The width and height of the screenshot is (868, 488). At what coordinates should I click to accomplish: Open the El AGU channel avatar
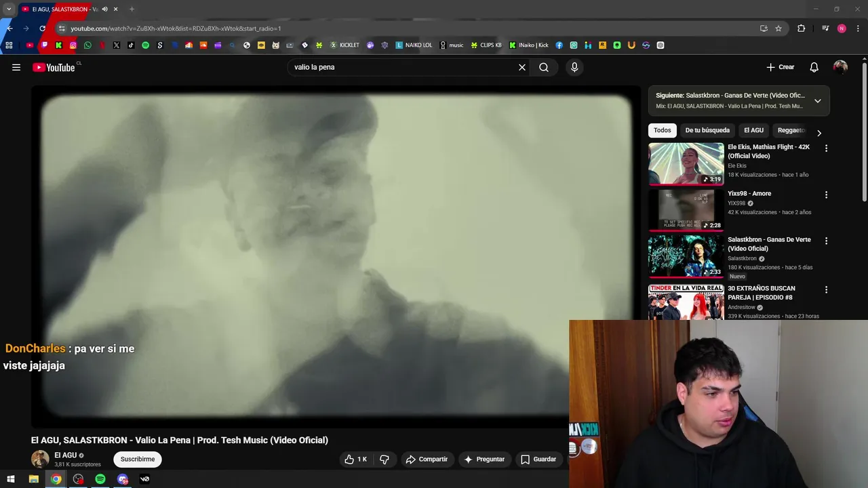coord(40,459)
